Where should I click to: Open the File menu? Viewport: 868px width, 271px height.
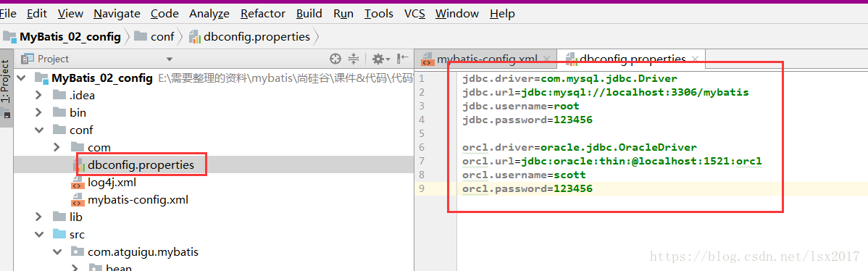(x=8, y=14)
